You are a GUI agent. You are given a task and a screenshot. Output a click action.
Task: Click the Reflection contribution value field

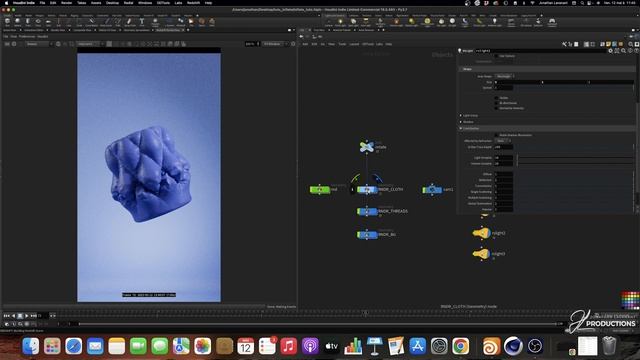pos(503,180)
